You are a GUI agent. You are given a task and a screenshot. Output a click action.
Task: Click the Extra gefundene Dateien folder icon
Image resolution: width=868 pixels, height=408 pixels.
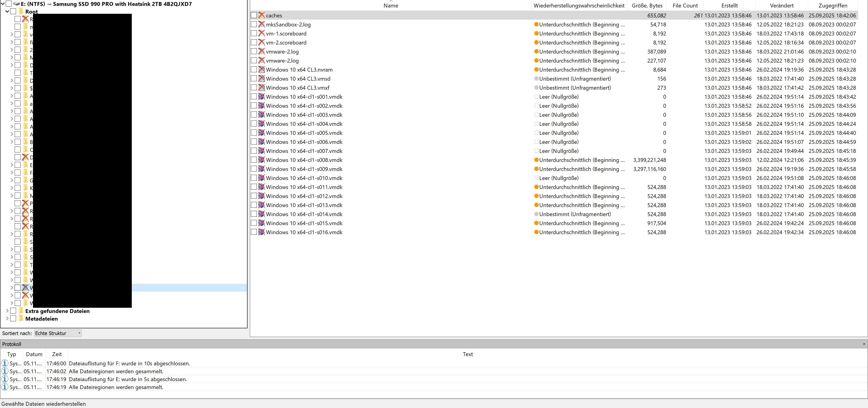pyautogui.click(x=21, y=311)
